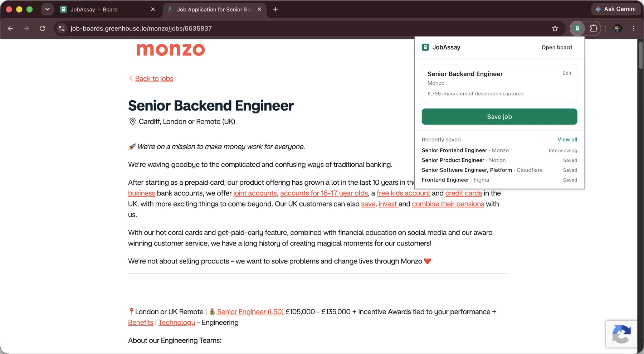This screenshot has width=644, height=354.
Task: Click the page vertical scrollbar
Action: click(x=640, y=55)
